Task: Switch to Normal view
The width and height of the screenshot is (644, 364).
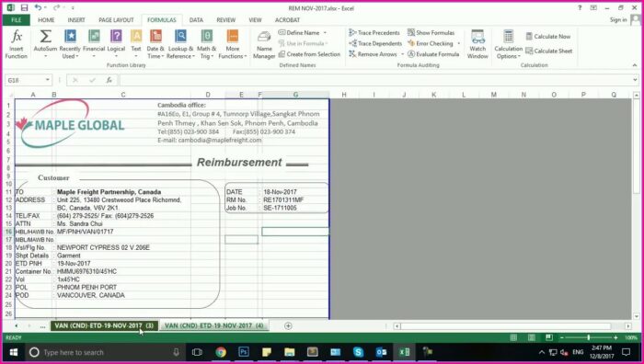Action: coord(513,337)
